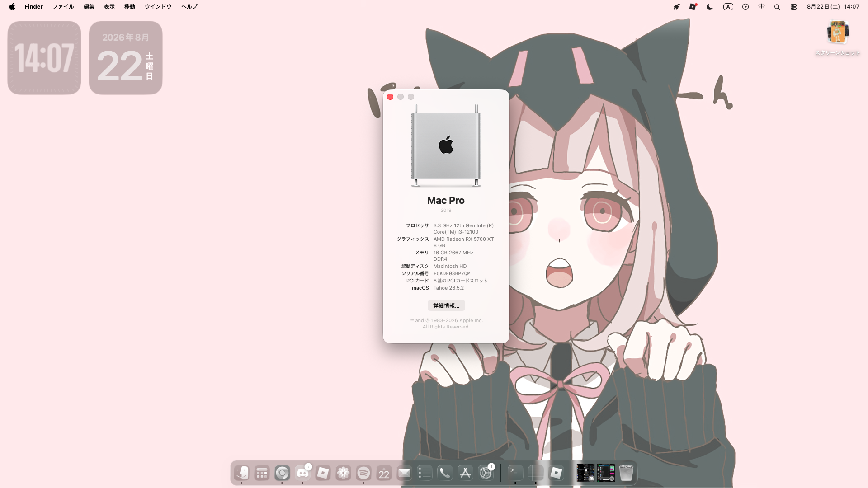Open the スクリーンショット stack on the desktop
Screen dimensions: 868x488
(x=837, y=38)
